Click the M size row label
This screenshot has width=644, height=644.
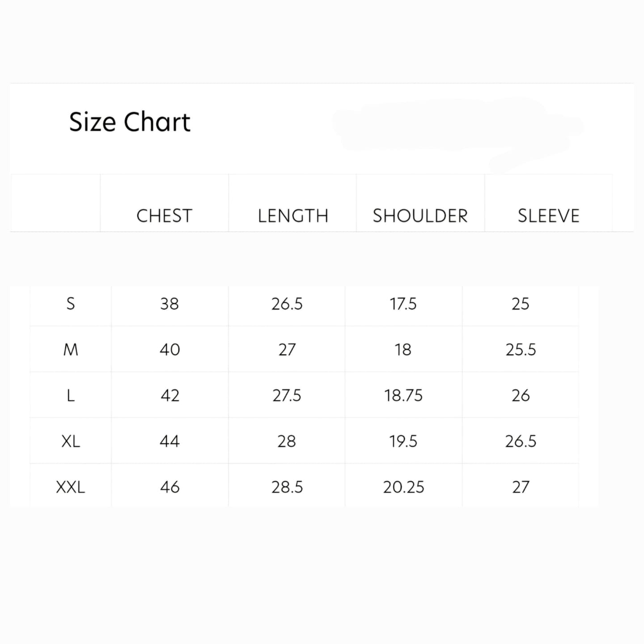(71, 349)
